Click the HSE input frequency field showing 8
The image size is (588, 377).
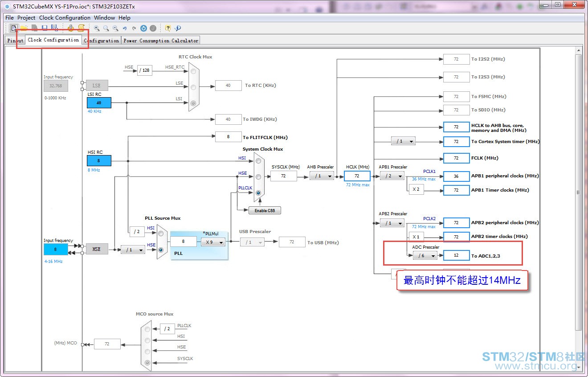[56, 250]
